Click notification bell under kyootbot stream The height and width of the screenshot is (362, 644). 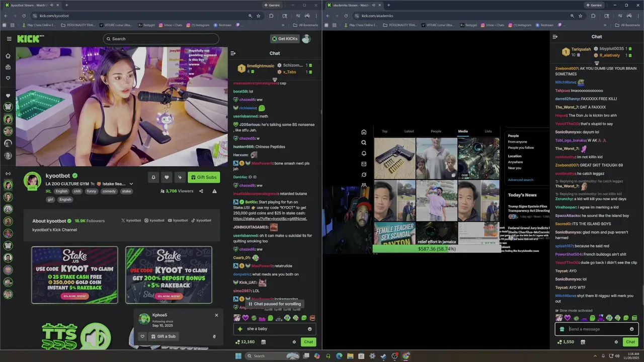[x=153, y=177]
